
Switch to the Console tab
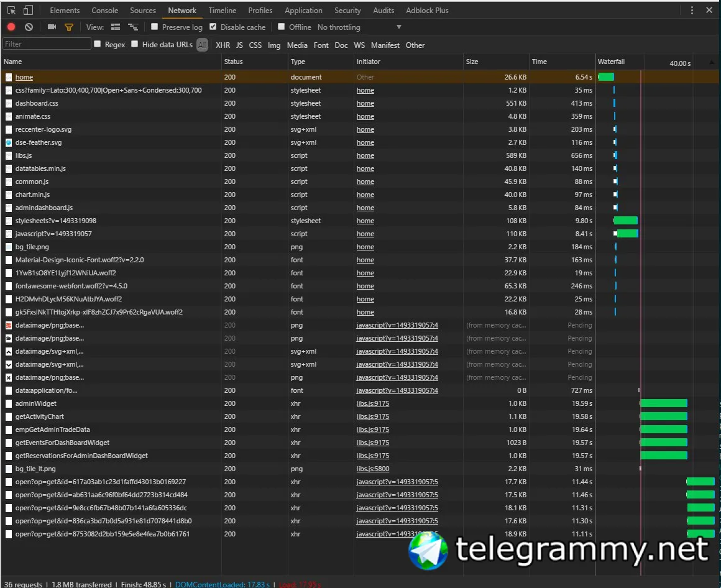click(104, 11)
